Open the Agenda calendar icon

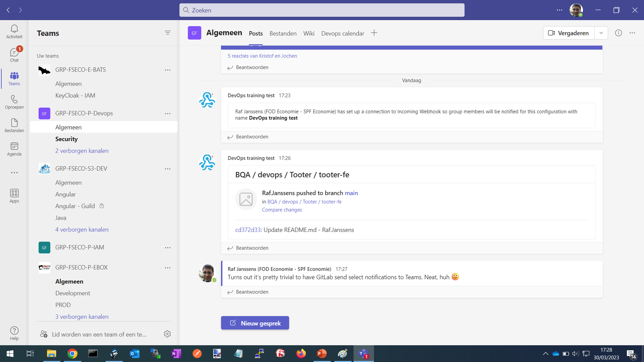(x=14, y=149)
